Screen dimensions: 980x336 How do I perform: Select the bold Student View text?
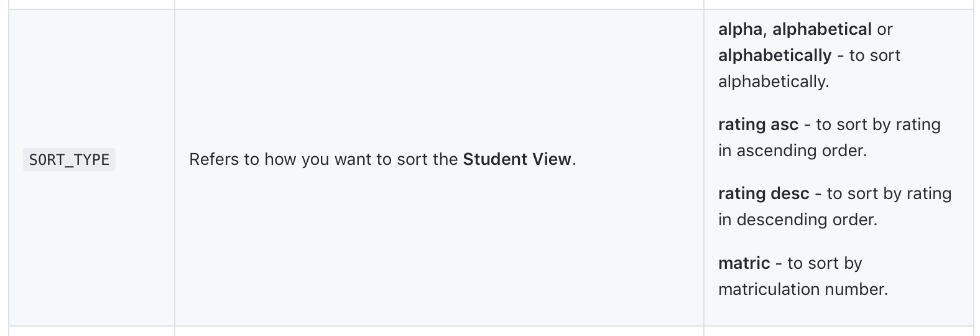coord(517,159)
